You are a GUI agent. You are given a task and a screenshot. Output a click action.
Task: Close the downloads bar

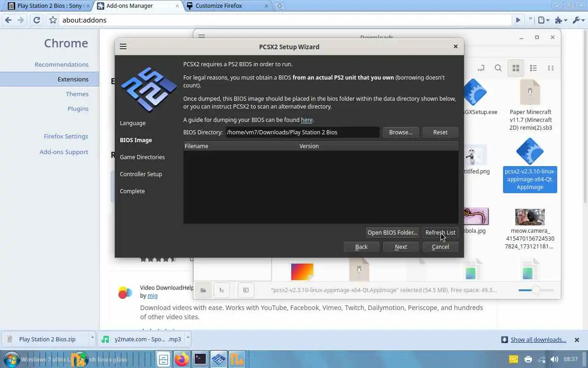point(577,340)
